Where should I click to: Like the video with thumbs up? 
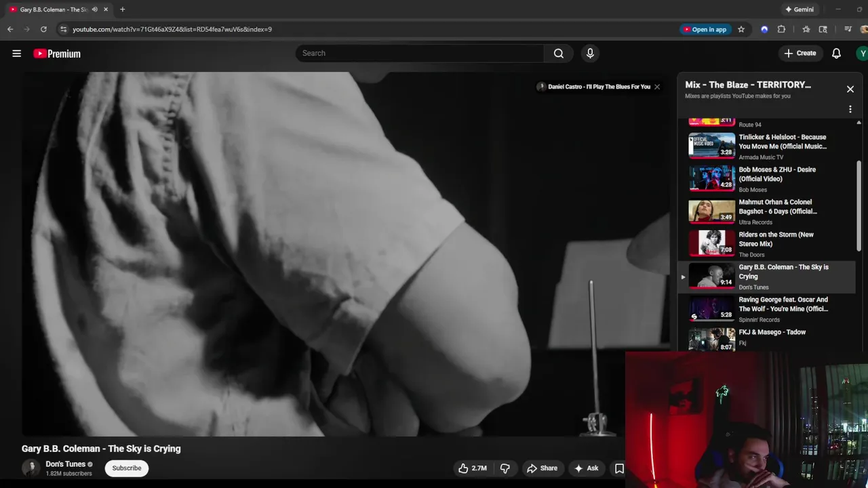click(473, 468)
